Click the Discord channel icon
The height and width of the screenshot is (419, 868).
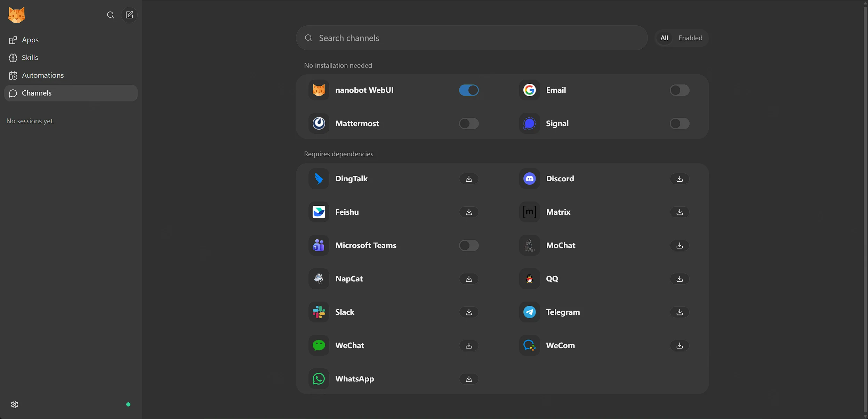[530, 179]
